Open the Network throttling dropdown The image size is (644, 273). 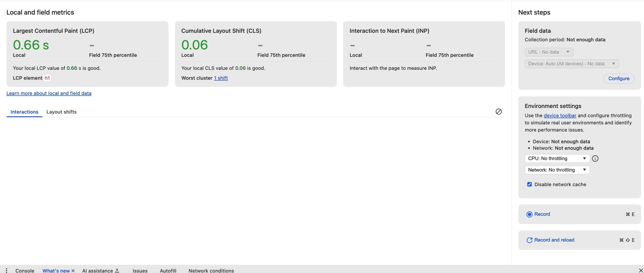tap(557, 170)
